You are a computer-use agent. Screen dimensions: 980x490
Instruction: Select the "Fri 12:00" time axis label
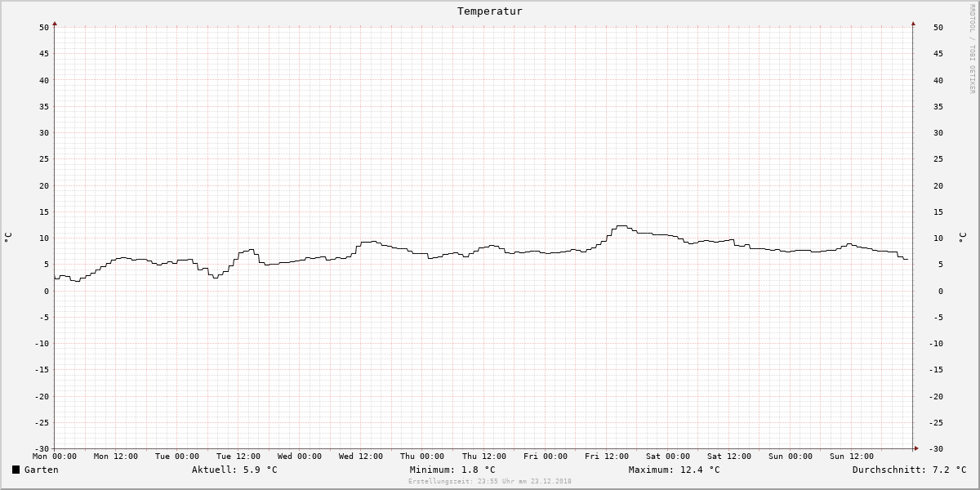[607, 457]
